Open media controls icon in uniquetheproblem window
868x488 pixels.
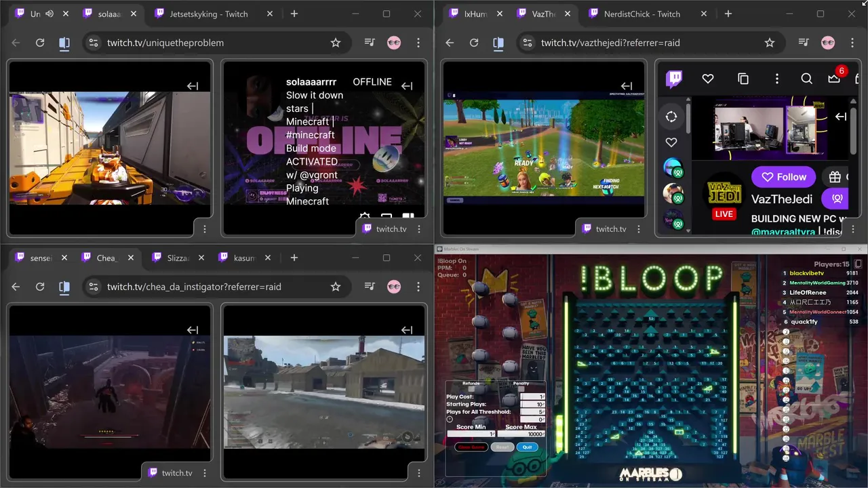point(370,43)
